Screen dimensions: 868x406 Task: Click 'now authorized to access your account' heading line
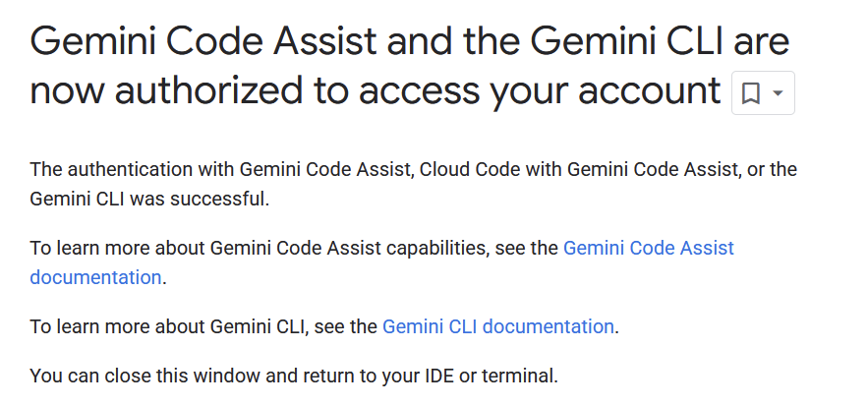coord(376,91)
